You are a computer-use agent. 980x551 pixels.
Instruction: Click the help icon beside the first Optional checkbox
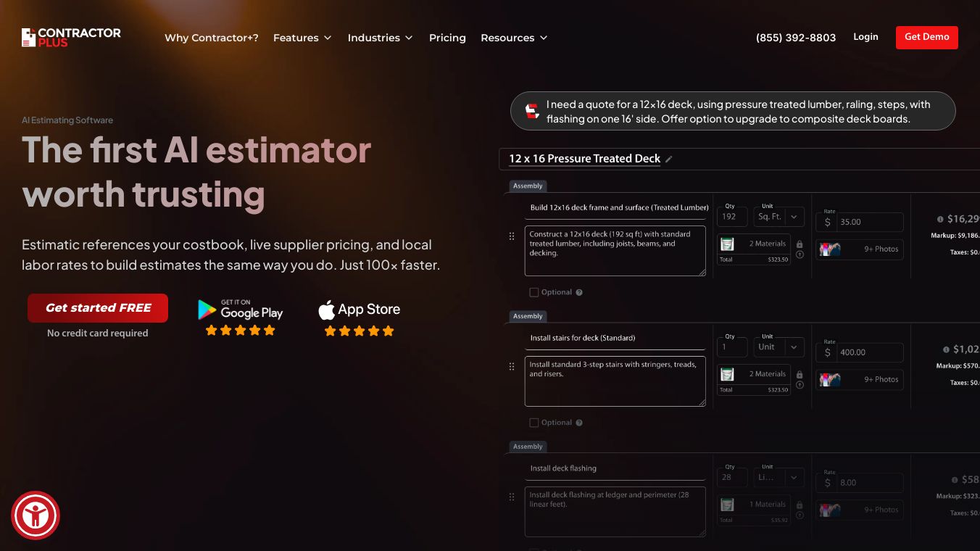(x=579, y=292)
